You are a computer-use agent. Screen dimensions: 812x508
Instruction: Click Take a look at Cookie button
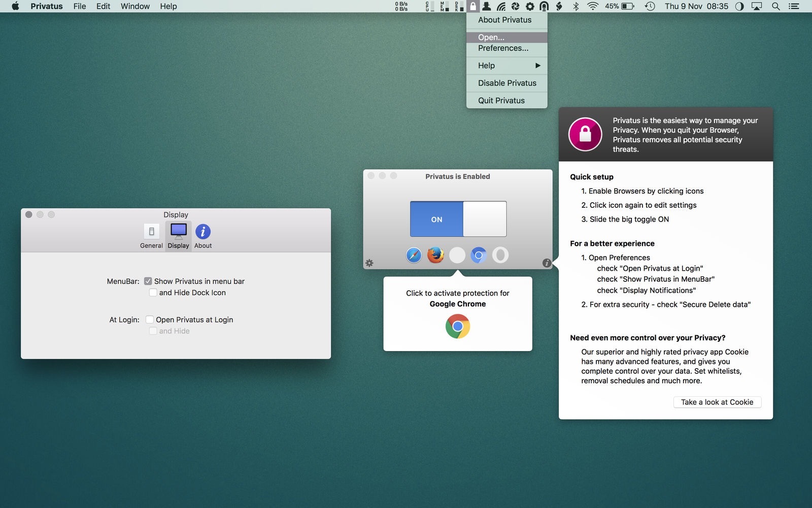click(x=717, y=402)
